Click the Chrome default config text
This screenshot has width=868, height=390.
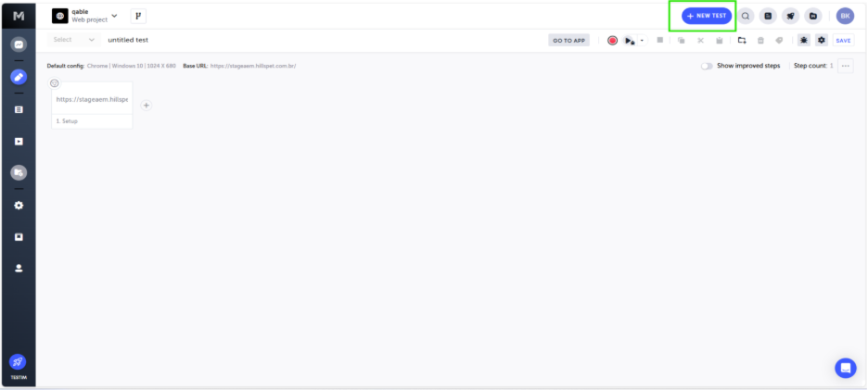click(x=96, y=66)
